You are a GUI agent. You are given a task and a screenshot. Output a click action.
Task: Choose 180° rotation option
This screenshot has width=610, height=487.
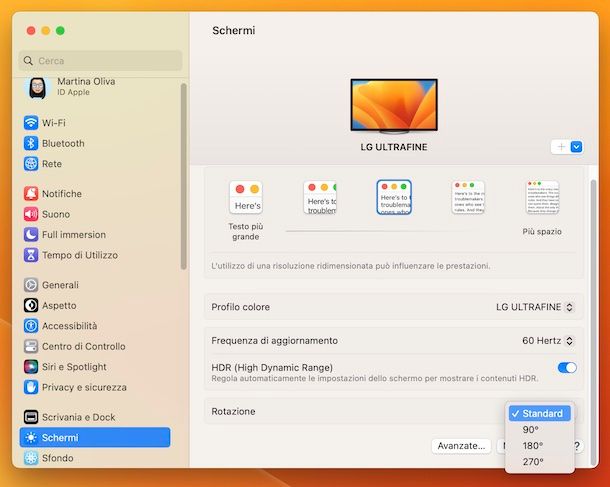540,446
